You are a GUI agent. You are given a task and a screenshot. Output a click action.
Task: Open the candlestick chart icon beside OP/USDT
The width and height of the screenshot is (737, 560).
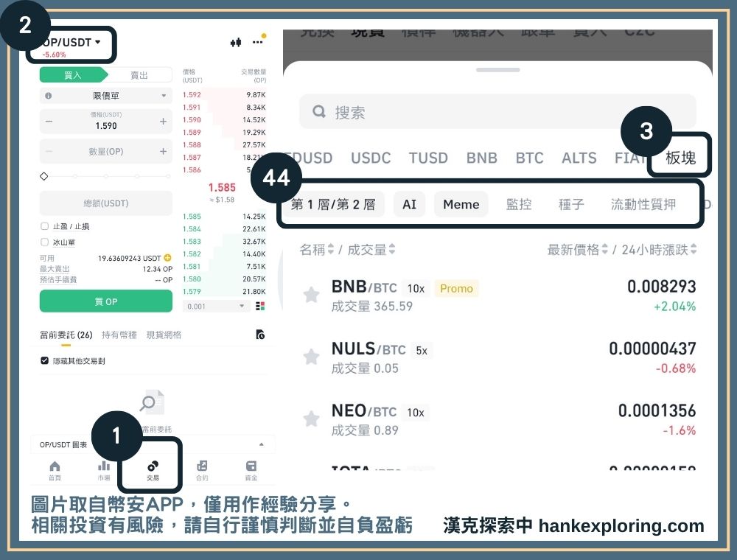pos(236,42)
